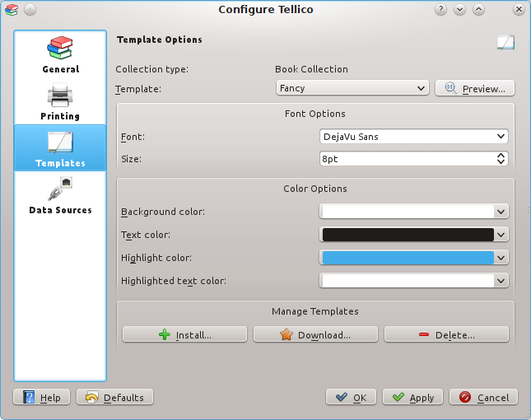Screen dimensions: 531x420
Task: Click the blue Highlight color swatch
Action: (408, 258)
